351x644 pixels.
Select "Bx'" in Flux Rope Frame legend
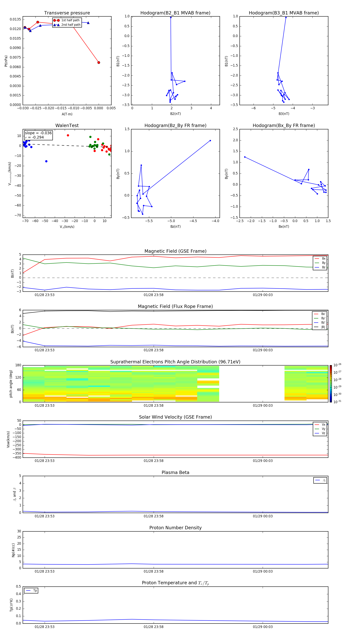[320, 314]
